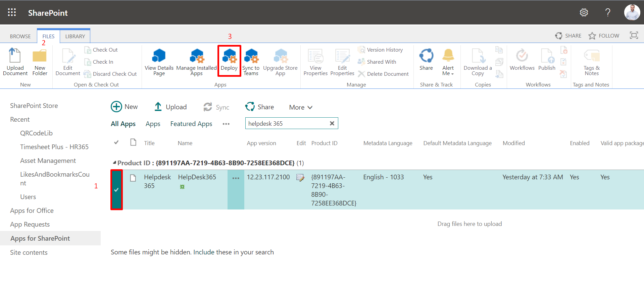Screen dimensions: 644x302
Task: Open Tags & Notes
Action: (x=592, y=62)
